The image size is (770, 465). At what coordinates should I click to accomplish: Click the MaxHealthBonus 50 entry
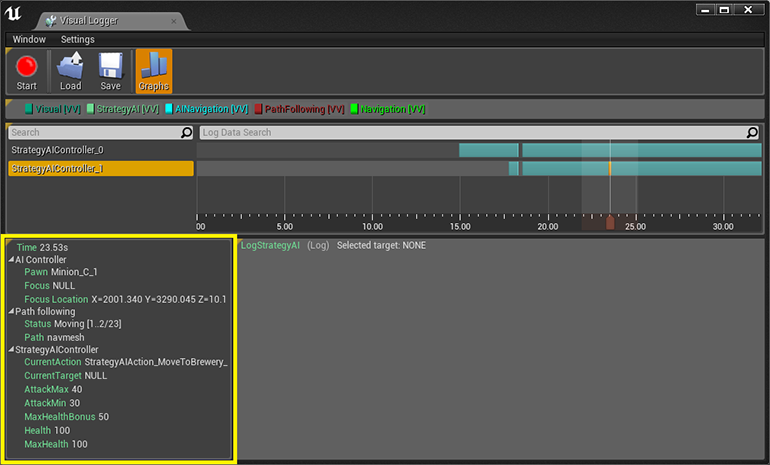pyautogui.click(x=67, y=417)
